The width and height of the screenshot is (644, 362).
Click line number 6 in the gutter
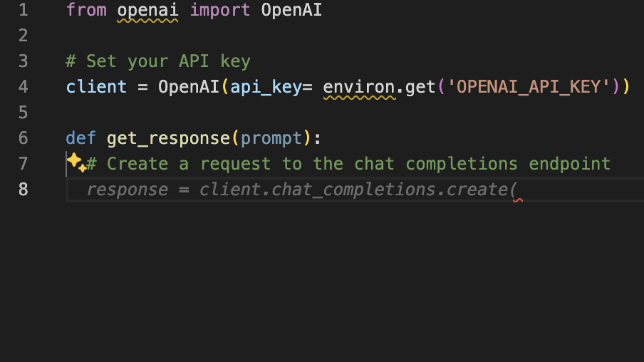click(23, 138)
